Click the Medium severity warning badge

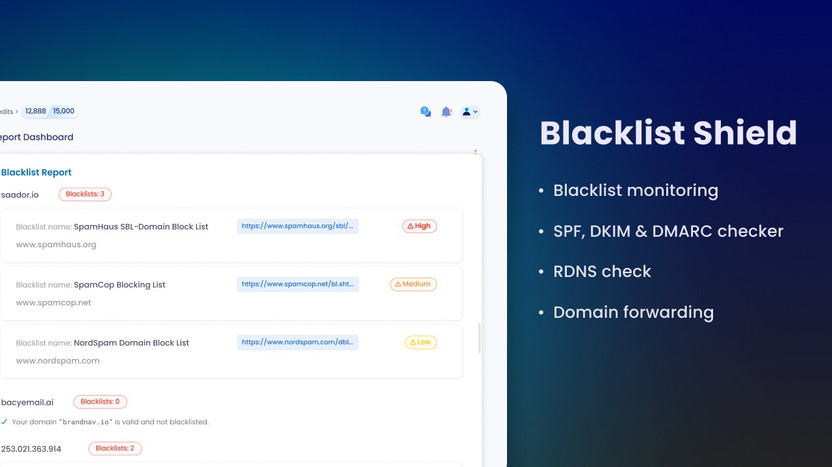pos(413,284)
